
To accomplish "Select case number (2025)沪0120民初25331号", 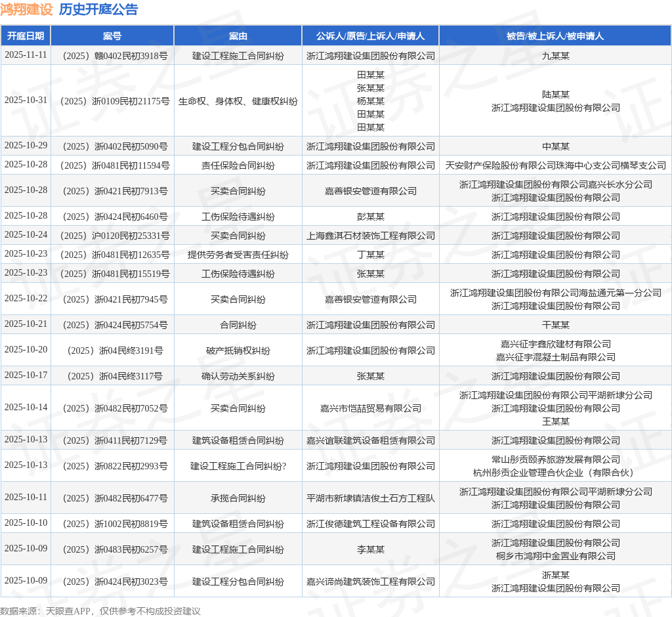I will [x=115, y=236].
